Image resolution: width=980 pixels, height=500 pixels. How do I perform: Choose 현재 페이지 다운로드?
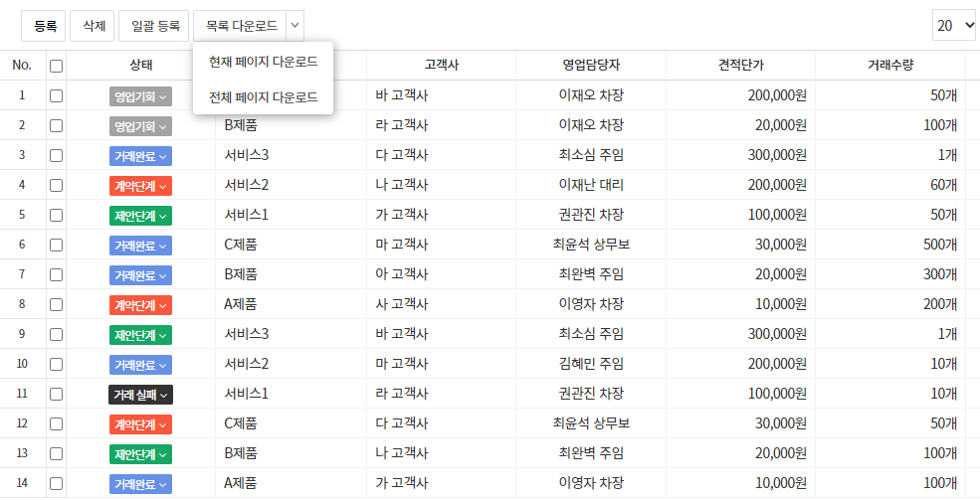(x=263, y=62)
